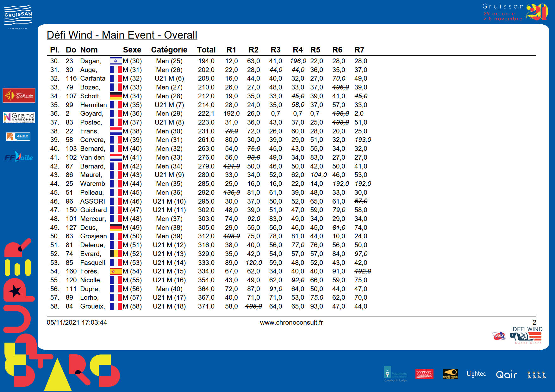The height and width of the screenshot is (392, 555).
Task: Click the R7 column header
Action: (x=359, y=50)
